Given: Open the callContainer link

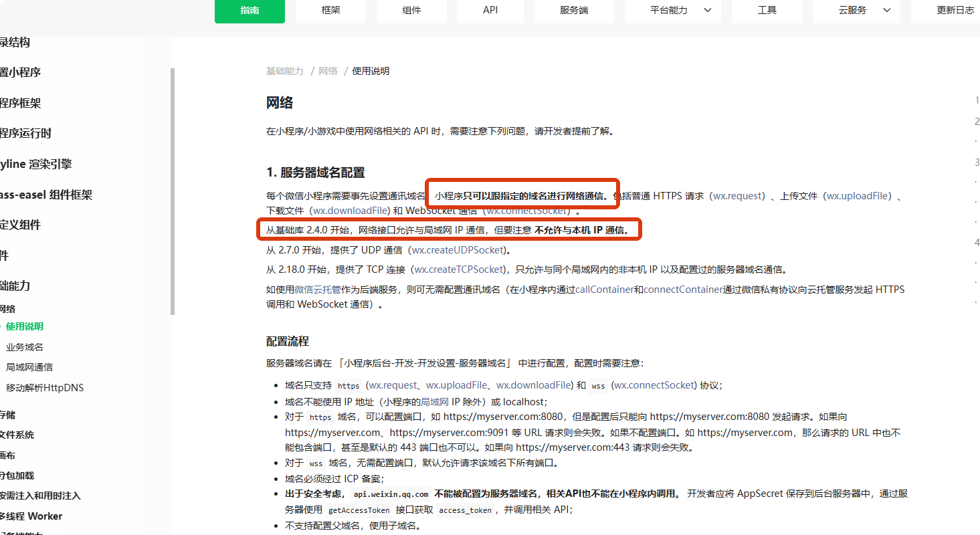Looking at the screenshot, I should pos(605,290).
